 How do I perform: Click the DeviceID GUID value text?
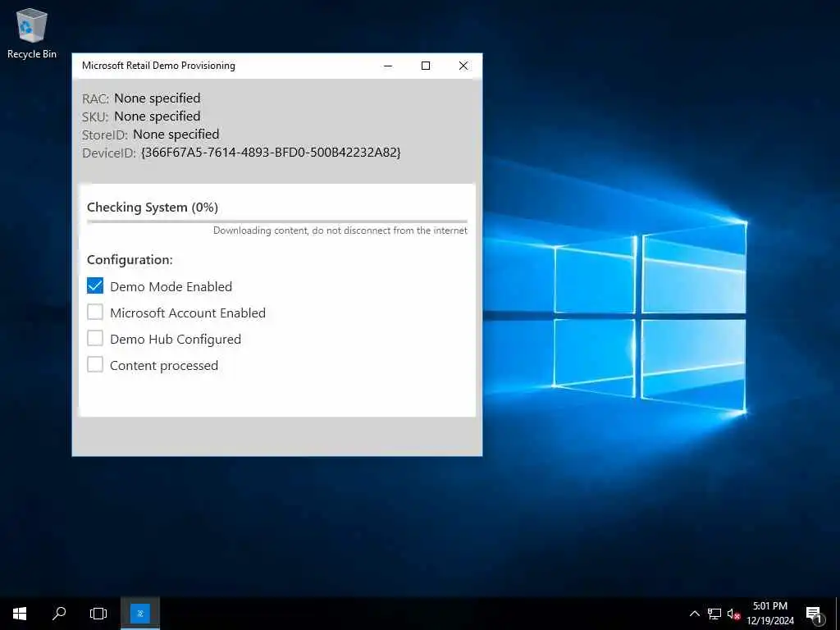(x=271, y=152)
